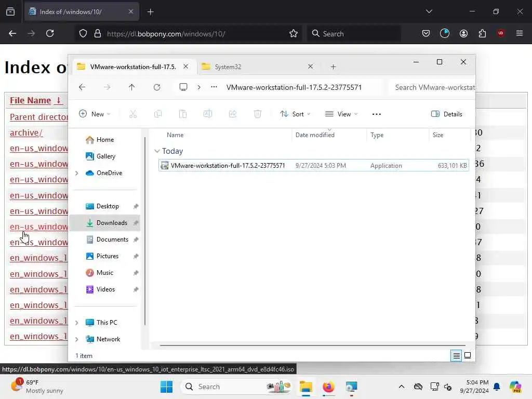532x399 pixels.
Task: Open Firefox from the taskbar
Action: pos(328,387)
